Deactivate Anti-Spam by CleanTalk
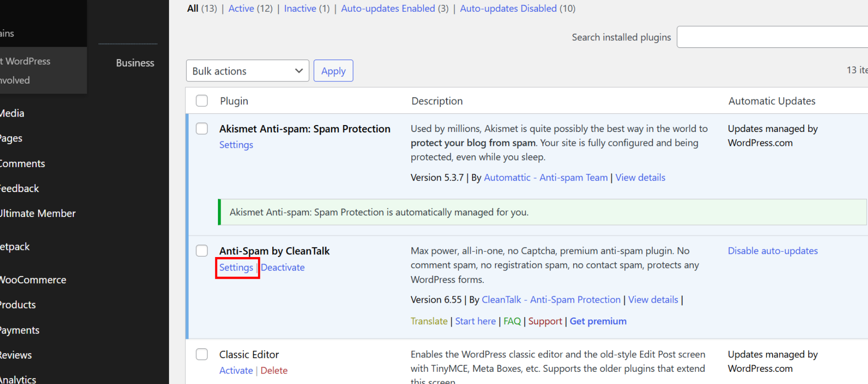Screen dimensions: 868x384 pyautogui.click(x=283, y=267)
